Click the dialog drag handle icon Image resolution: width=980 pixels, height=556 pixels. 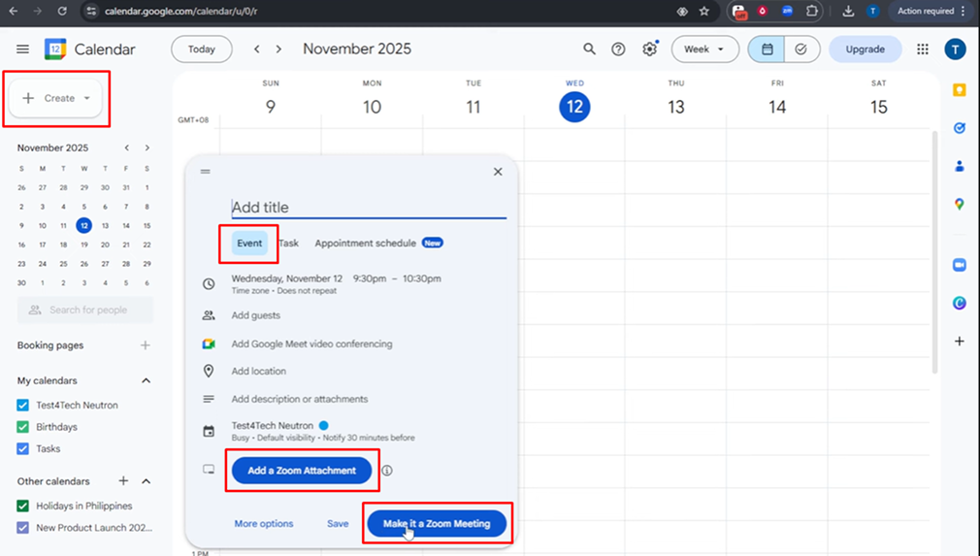206,171
